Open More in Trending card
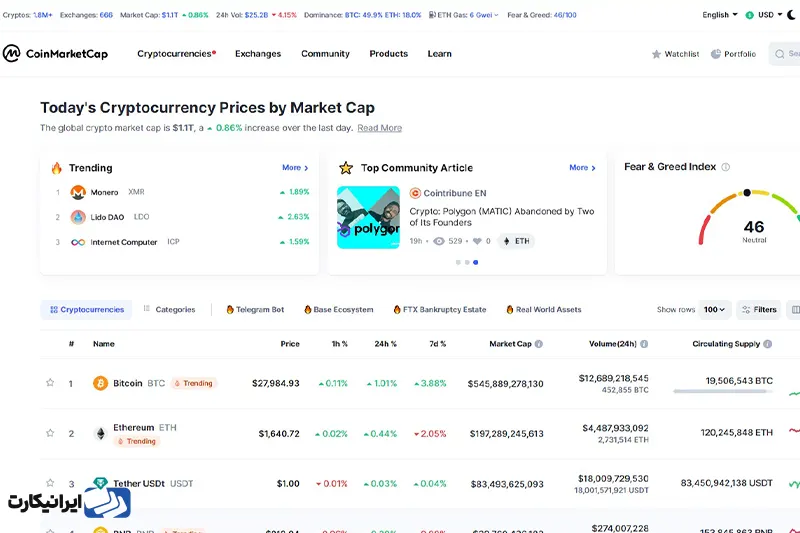Viewport: 800px width, 533px height. coord(295,167)
